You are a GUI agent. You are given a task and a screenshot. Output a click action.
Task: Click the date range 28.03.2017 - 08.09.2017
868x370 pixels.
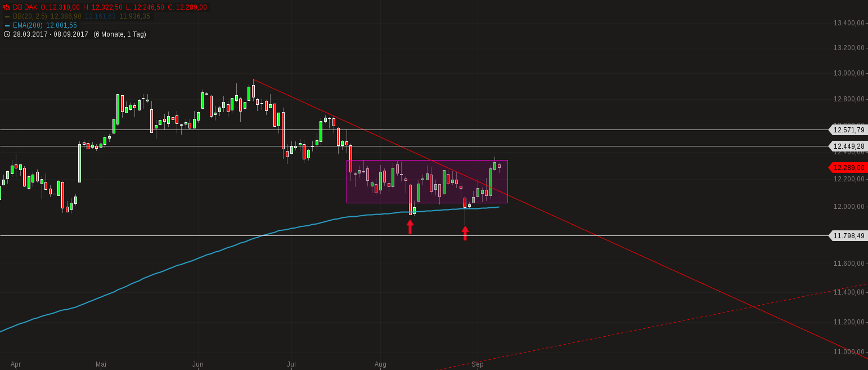click(x=51, y=34)
